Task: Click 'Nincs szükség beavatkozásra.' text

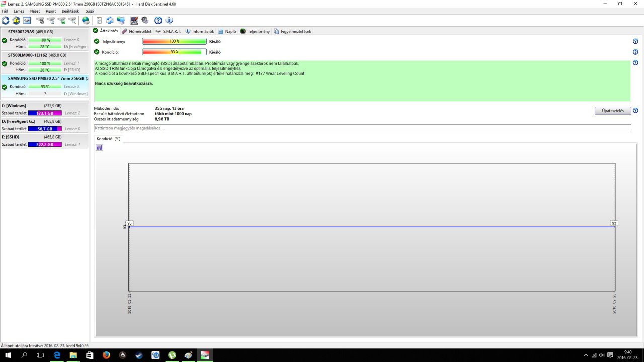Action: pyautogui.click(x=124, y=83)
